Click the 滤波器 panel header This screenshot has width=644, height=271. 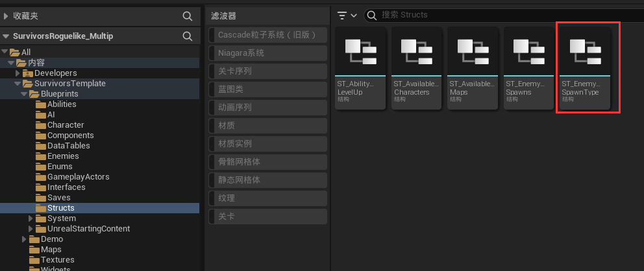coord(223,16)
